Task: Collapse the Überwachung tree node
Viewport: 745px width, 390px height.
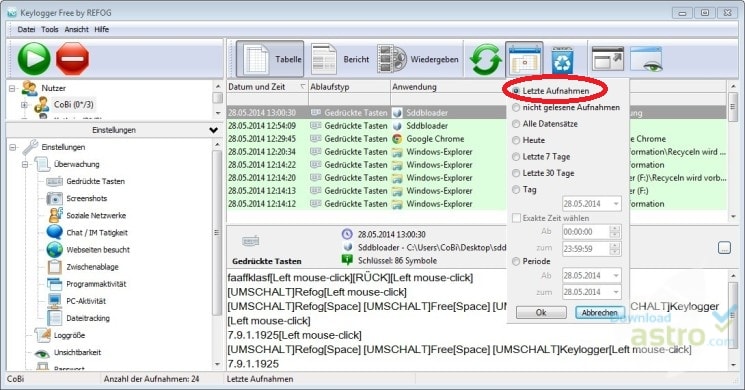Action: point(25,165)
